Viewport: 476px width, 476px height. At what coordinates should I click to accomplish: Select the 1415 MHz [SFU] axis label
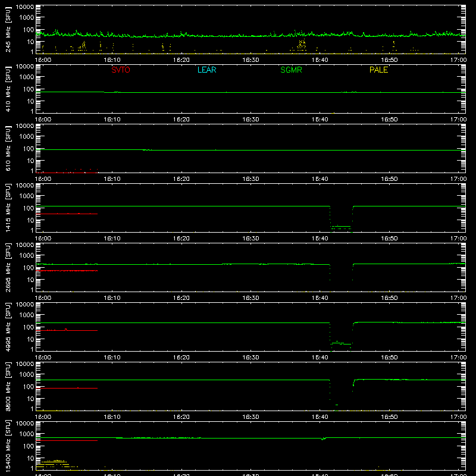[x=8, y=208]
